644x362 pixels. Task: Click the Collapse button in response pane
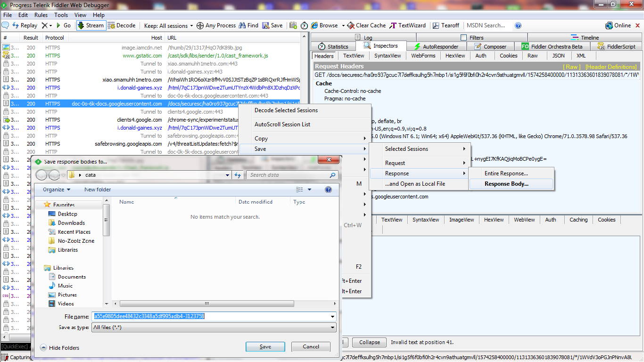pyautogui.click(x=369, y=342)
